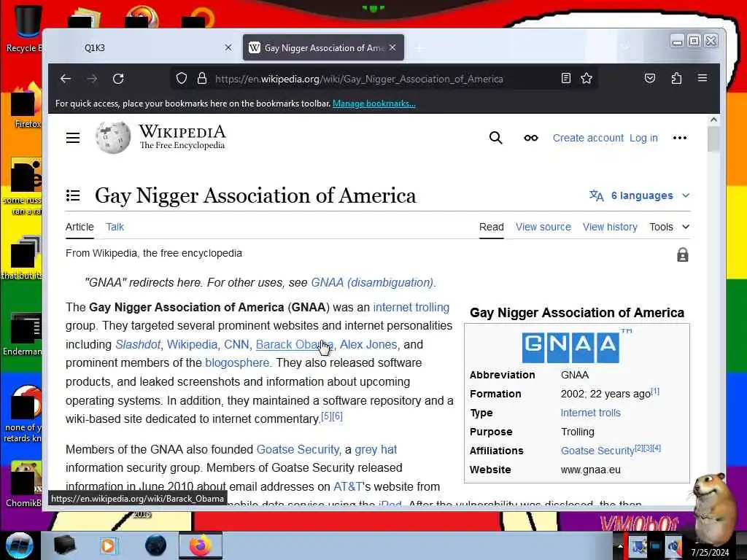Open citation reference [5]
747x560 pixels.
pyautogui.click(x=326, y=416)
